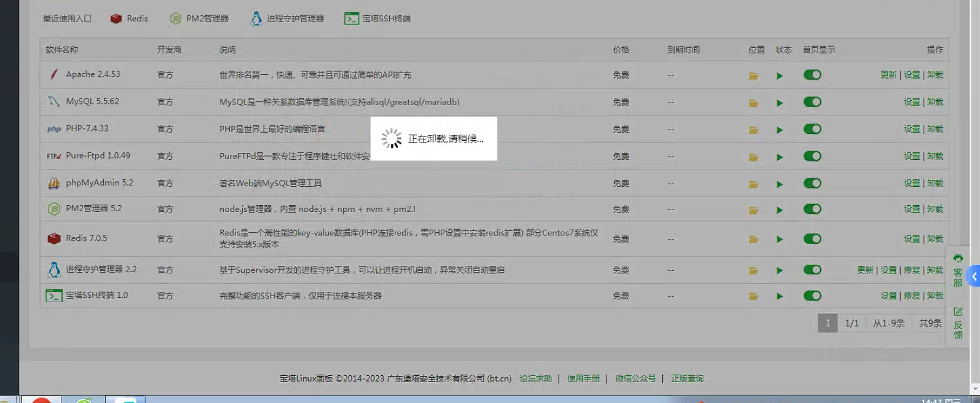Screen dimensions: 980x403
Task: Click the Redis 7.0.5 software name
Action: pos(87,238)
